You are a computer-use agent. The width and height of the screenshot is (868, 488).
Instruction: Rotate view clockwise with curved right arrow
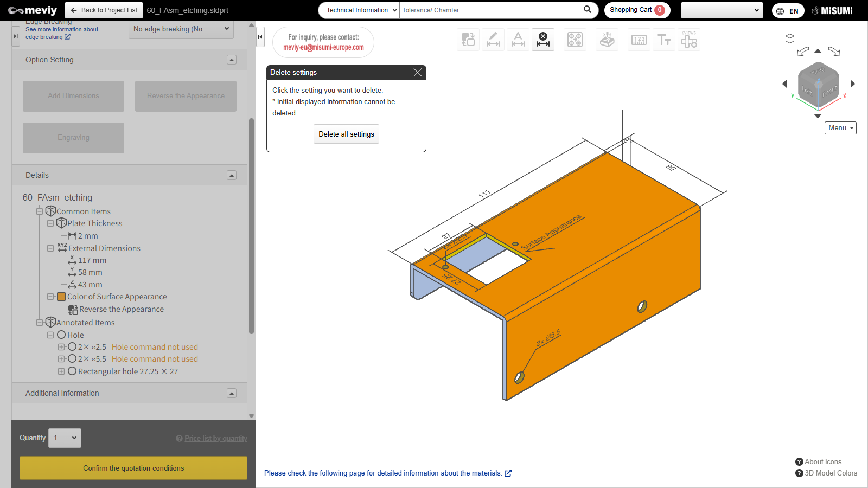pyautogui.click(x=834, y=52)
